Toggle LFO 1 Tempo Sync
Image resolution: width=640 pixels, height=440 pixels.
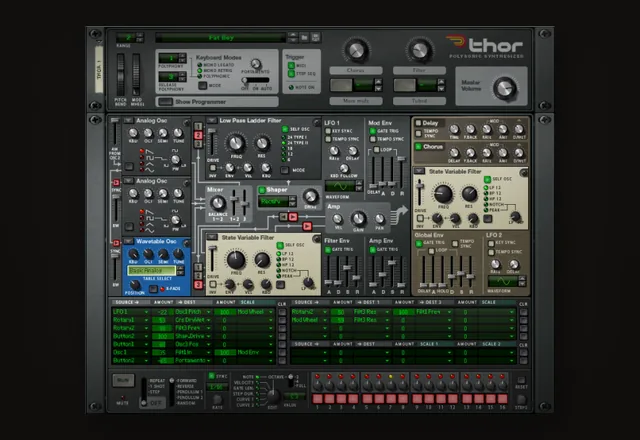pos(328,139)
